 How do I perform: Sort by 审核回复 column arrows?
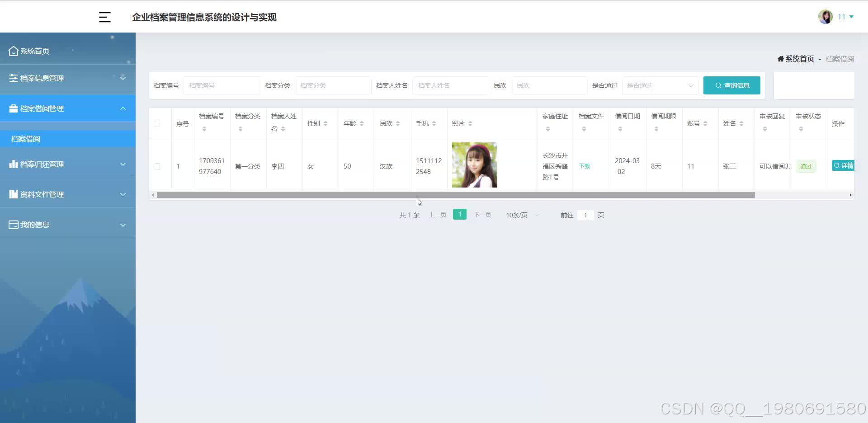click(x=765, y=129)
